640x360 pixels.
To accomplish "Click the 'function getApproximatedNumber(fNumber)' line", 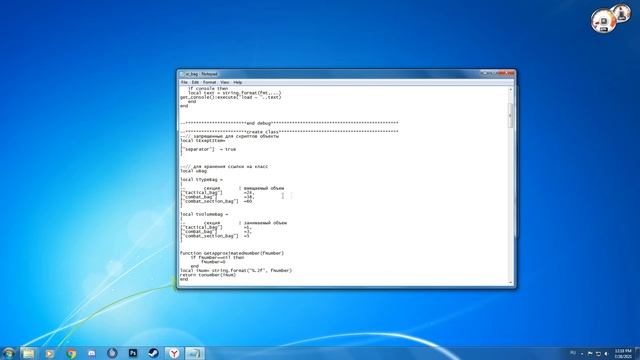I will point(232,253).
